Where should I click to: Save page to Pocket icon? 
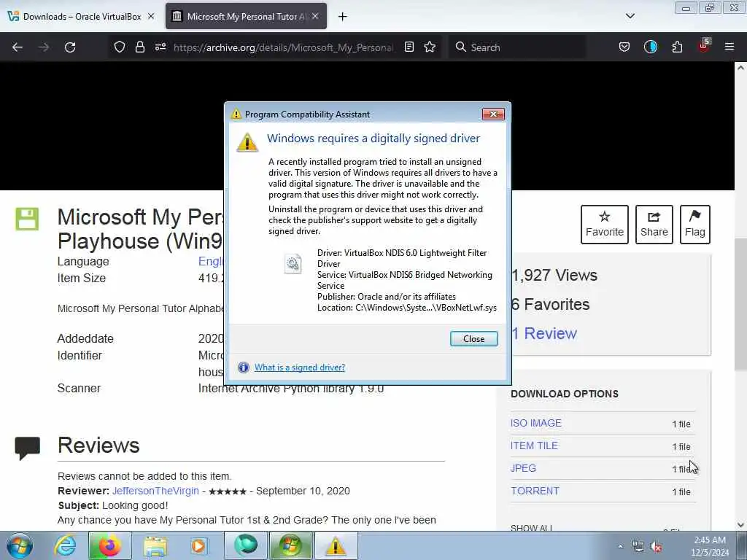[x=624, y=47]
